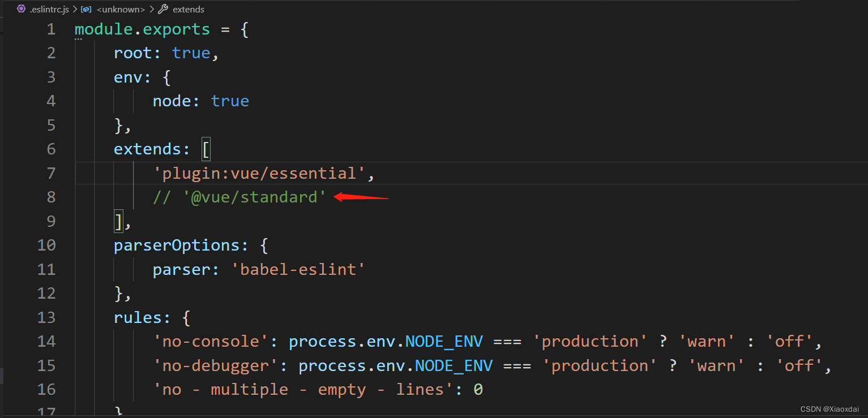Click the NODE_ENV token on line 14

coord(444,341)
